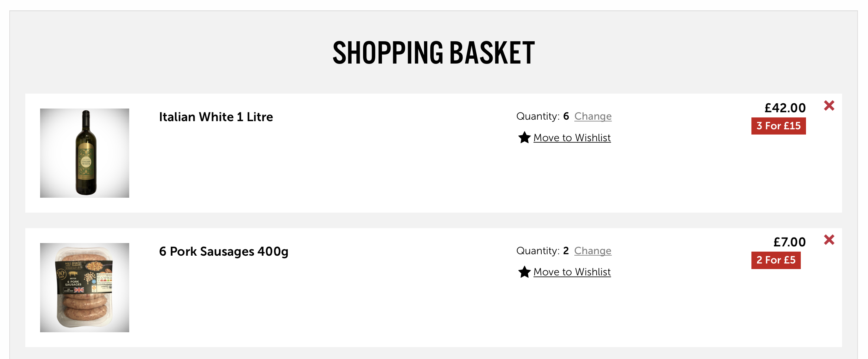Open the Italian White bottle thumbnail
Screen dimensions: 868x359
pos(85,153)
